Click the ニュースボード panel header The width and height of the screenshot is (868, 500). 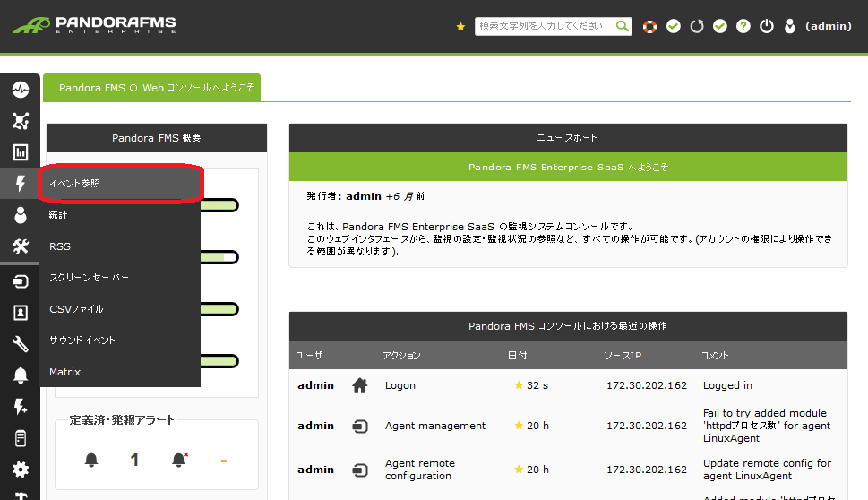tap(568, 138)
